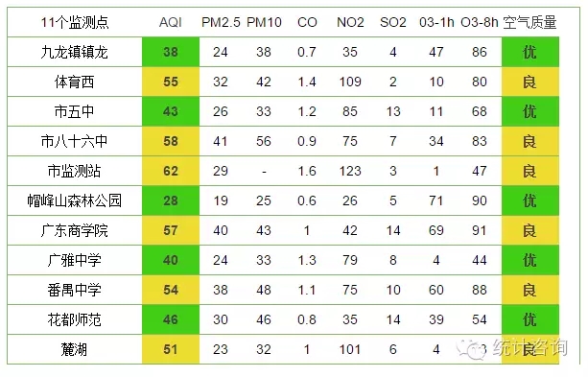Select the AQI column header
Image resolution: width=588 pixels, height=377 pixels.
(170, 22)
